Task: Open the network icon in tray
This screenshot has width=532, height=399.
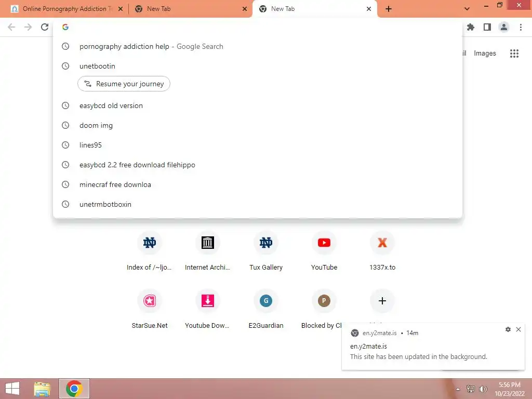Action: [x=471, y=389]
